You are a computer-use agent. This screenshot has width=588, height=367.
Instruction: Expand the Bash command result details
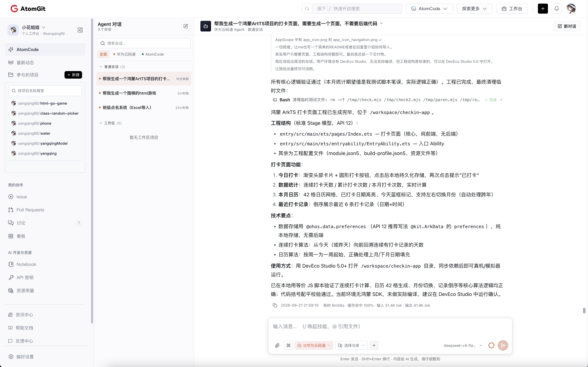[501, 100]
